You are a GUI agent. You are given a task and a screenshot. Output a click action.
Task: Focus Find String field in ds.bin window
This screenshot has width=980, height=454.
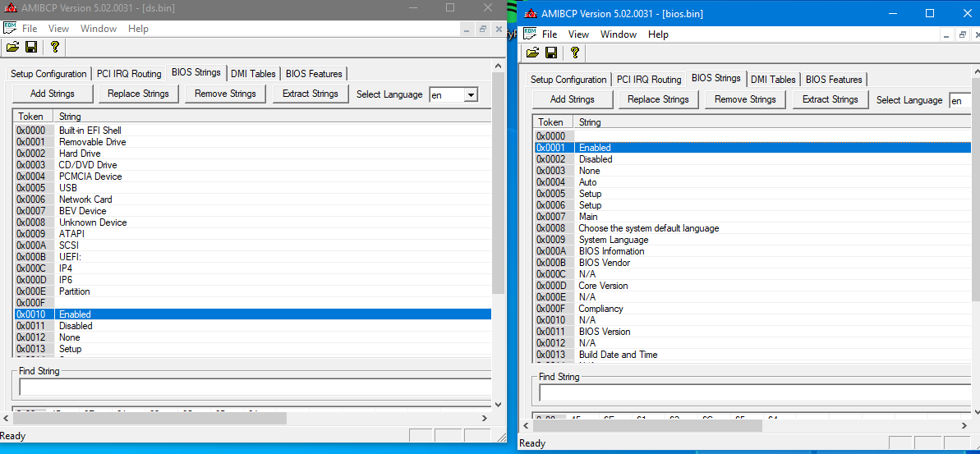(255, 388)
